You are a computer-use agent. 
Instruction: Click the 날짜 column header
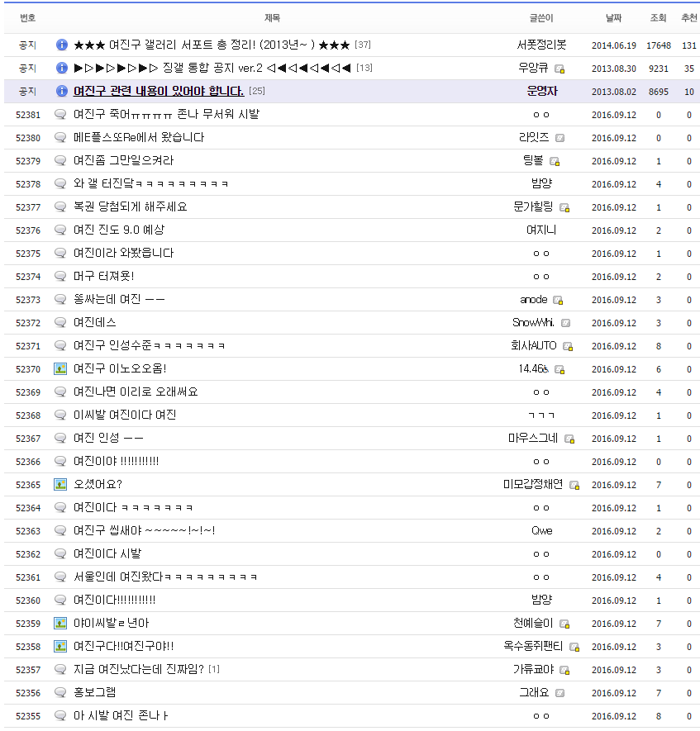[x=613, y=17]
